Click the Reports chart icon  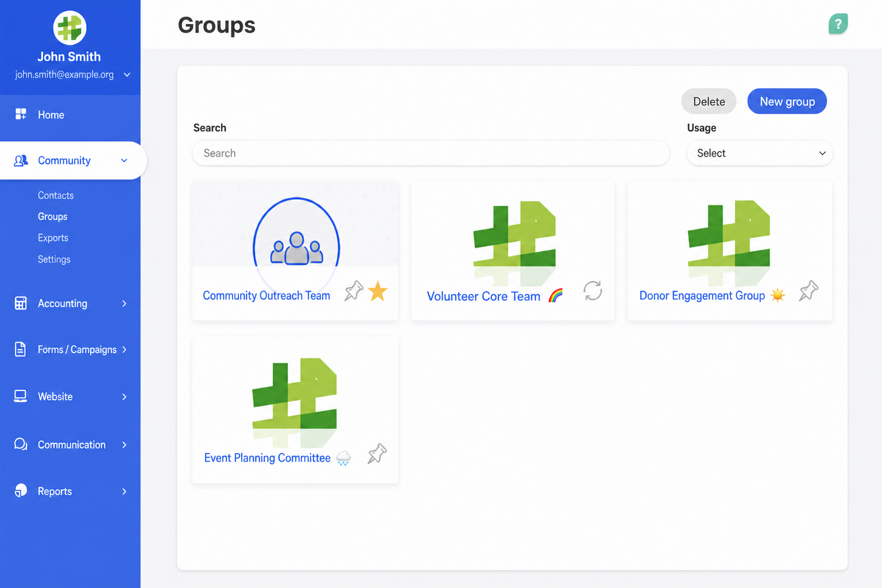[x=21, y=490]
